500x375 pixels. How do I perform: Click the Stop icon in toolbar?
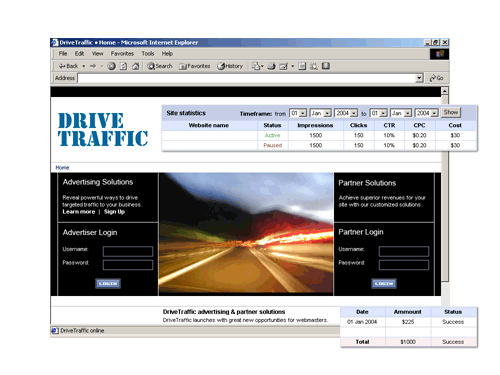[112, 66]
